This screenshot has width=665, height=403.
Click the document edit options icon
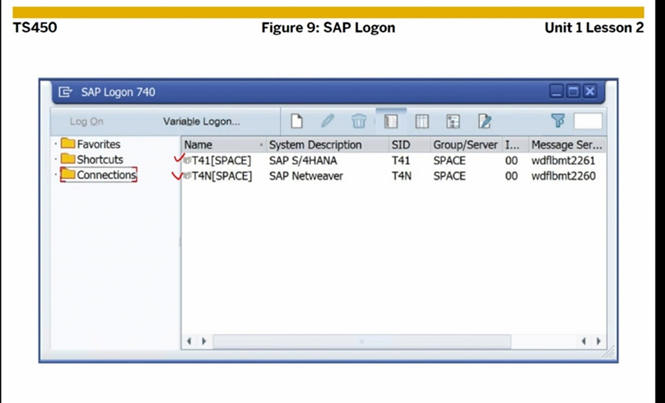[484, 121]
